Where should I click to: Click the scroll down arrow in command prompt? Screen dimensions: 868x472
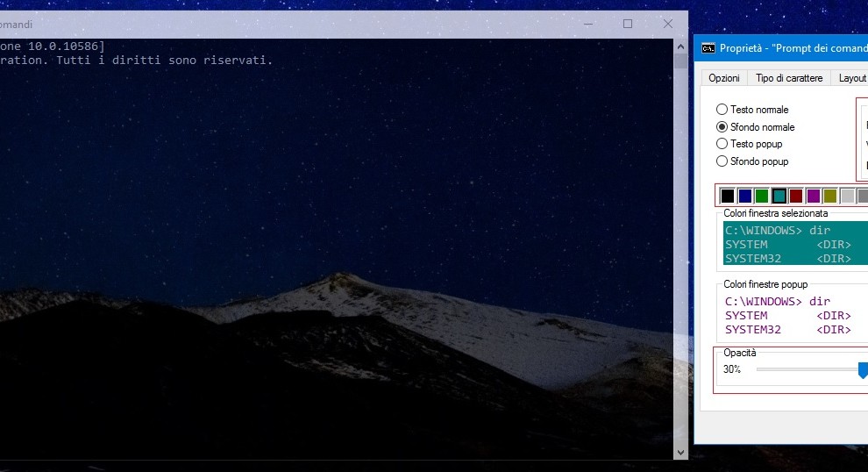(x=681, y=452)
